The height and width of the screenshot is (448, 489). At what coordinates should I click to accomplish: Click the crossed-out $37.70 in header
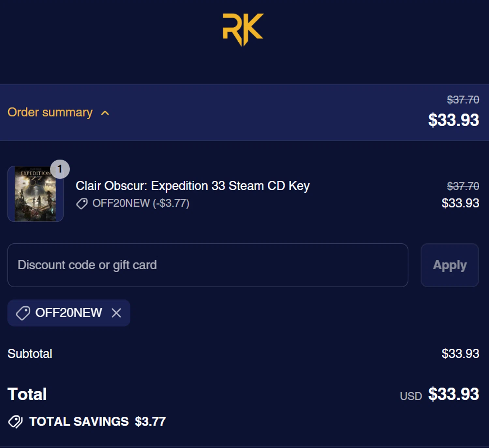pyautogui.click(x=463, y=99)
